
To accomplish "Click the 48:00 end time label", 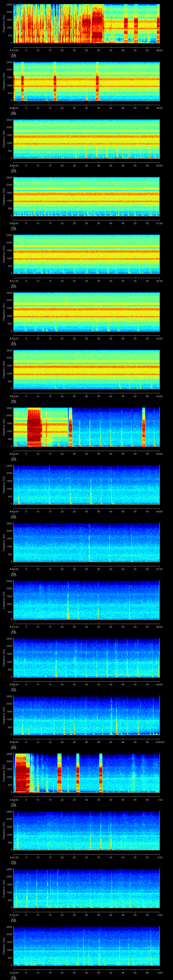I will (x=160, y=50).
